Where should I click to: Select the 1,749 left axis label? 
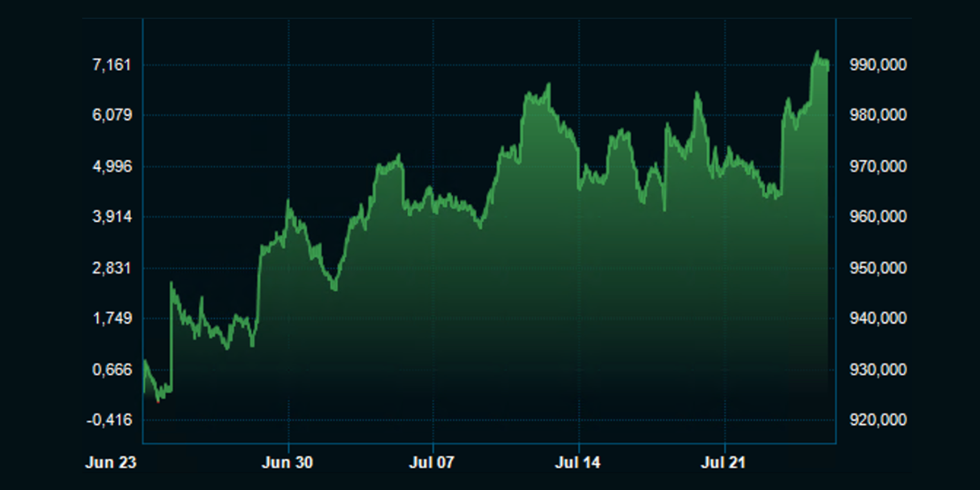112,318
